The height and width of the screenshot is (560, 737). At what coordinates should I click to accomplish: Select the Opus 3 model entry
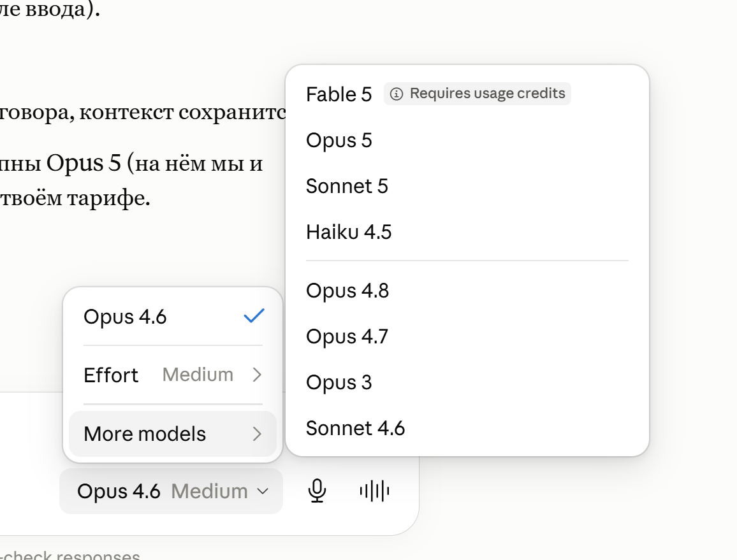click(467, 382)
